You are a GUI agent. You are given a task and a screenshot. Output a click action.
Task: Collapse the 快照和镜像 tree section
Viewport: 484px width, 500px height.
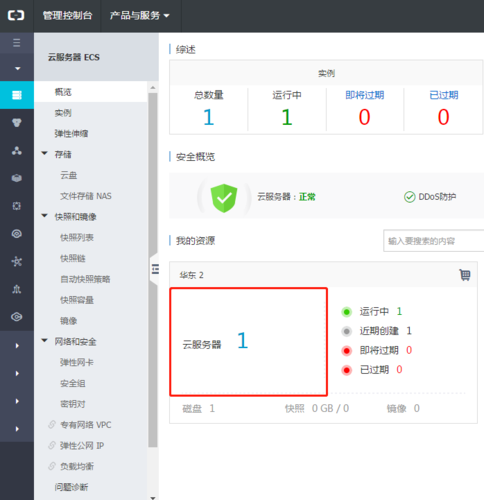[x=44, y=216]
